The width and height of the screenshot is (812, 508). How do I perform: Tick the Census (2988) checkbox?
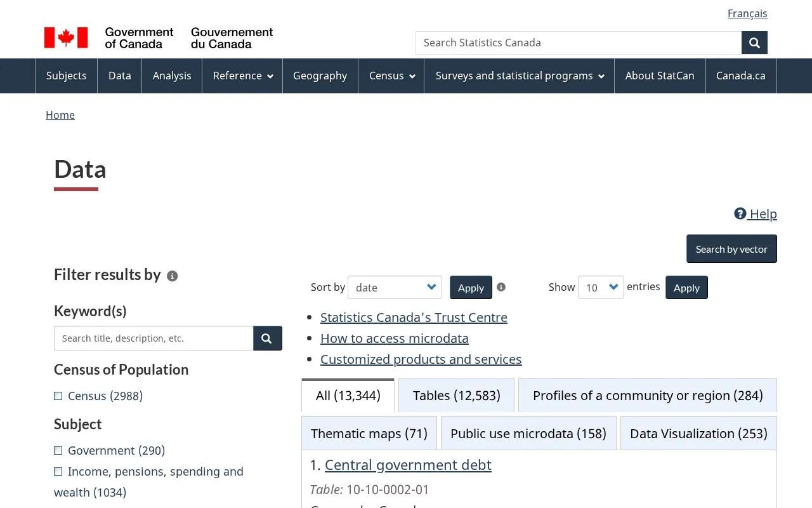pyautogui.click(x=58, y=396)
